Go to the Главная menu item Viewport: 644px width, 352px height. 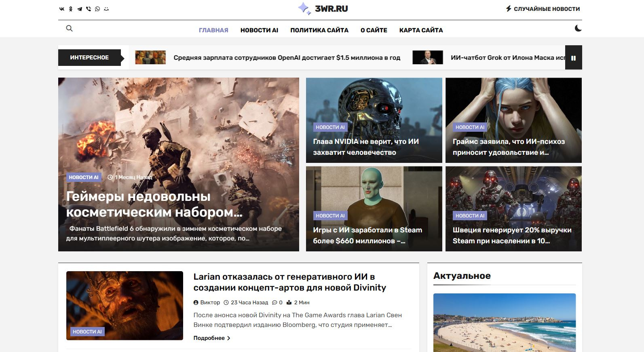(x=213, y=30)
